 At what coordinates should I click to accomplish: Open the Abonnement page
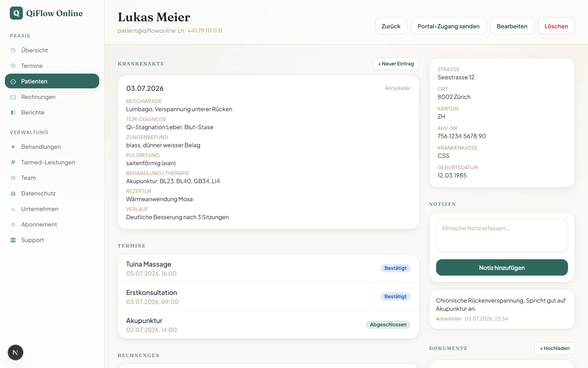click(x=52, y=224)
